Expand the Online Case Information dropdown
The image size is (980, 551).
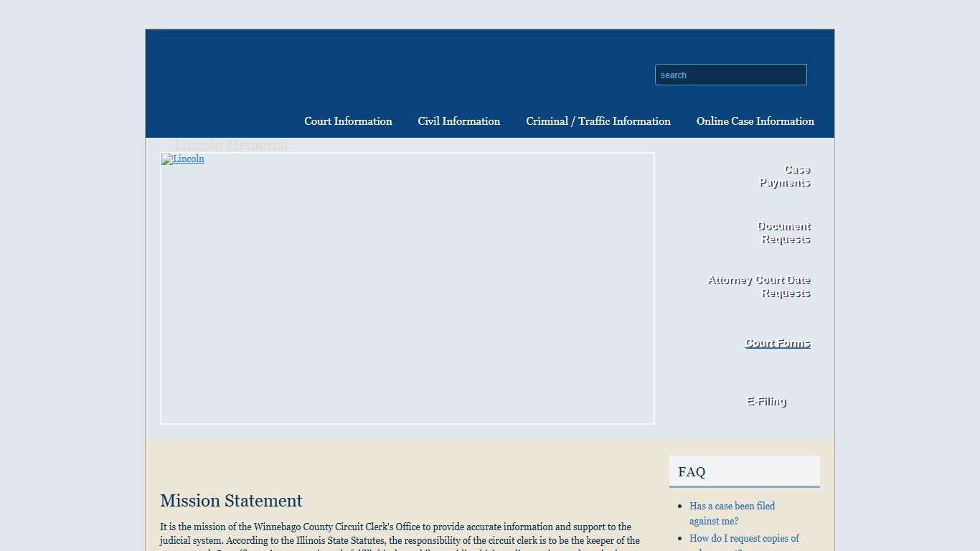pyautogui.click(x=755, y=121)
